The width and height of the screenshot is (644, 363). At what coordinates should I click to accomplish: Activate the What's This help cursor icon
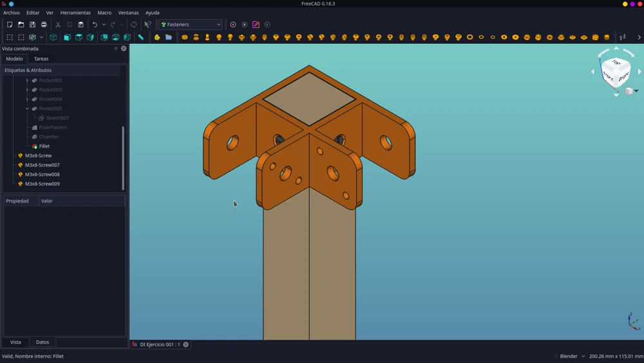148,25
